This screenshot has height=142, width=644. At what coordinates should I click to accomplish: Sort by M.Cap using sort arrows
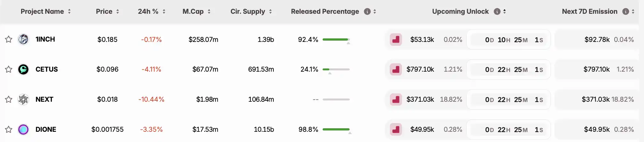pyautogui.click(x=209, y=12)
